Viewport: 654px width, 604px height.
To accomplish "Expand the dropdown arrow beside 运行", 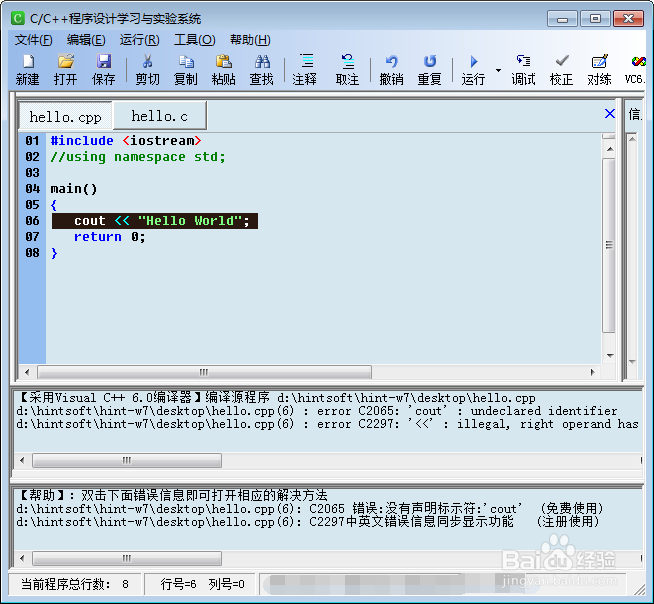I will [498, 70].
